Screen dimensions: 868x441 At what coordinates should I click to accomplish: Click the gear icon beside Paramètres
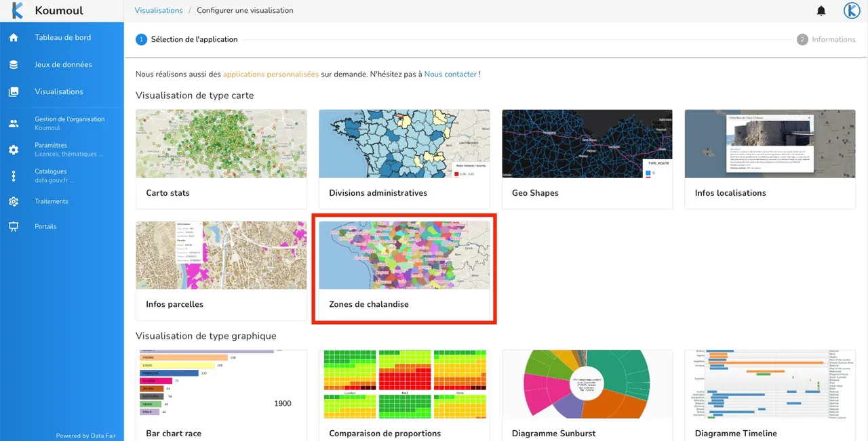14,150
